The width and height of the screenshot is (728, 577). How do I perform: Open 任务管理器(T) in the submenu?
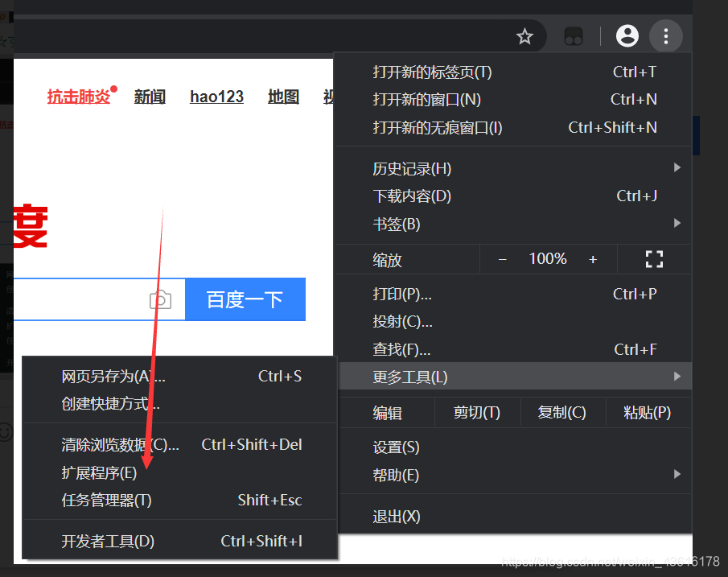tap(179, 500)
